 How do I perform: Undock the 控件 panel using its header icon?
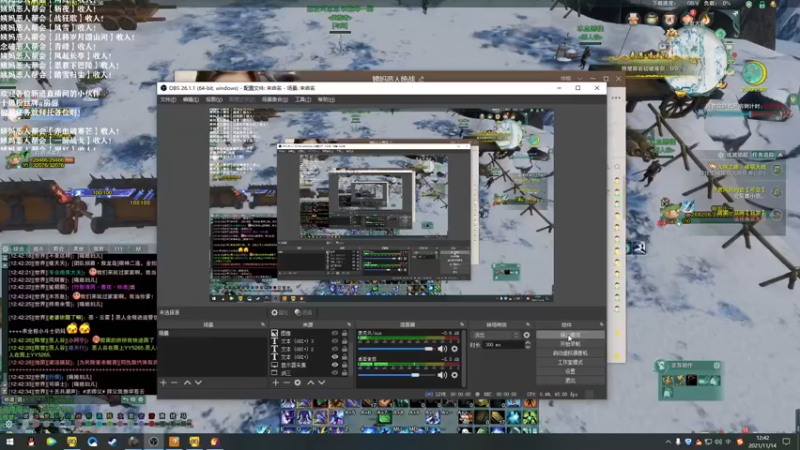click(x=602, y=324)
